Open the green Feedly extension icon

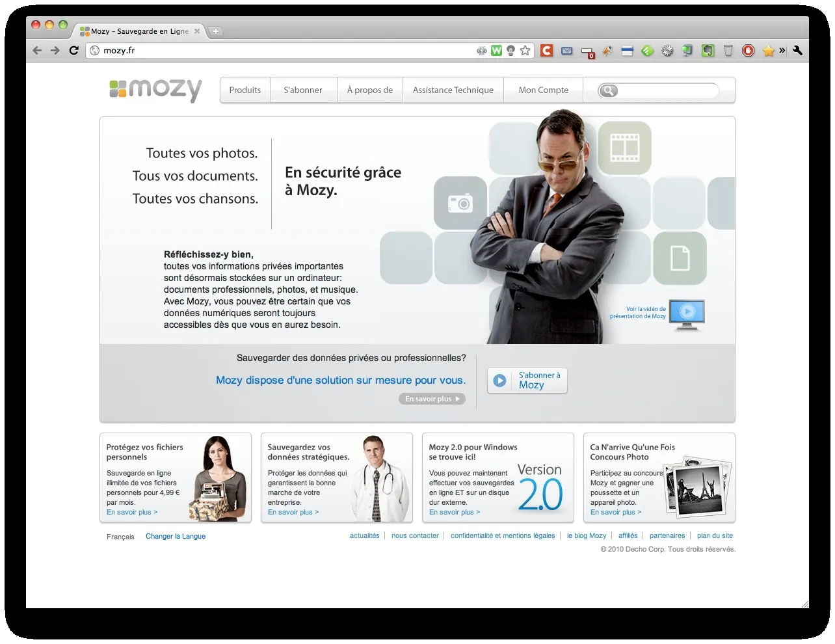(x=647, y=50)
